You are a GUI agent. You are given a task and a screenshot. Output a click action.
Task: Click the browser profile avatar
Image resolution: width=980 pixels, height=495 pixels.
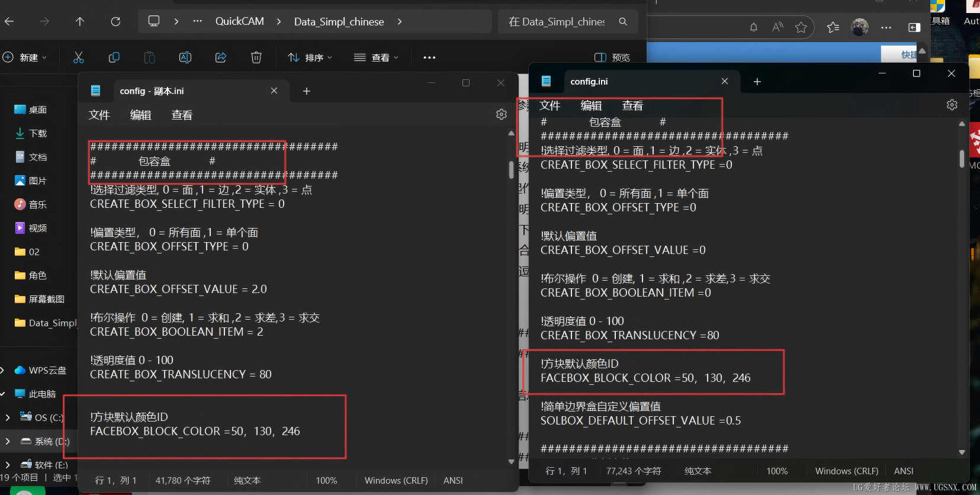(860, 27)
